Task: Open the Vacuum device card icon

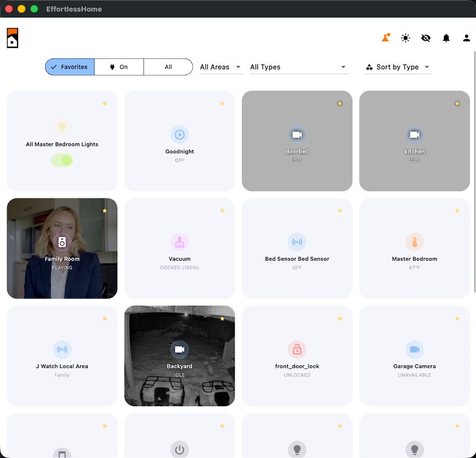Action: click(x=180, y=241)
